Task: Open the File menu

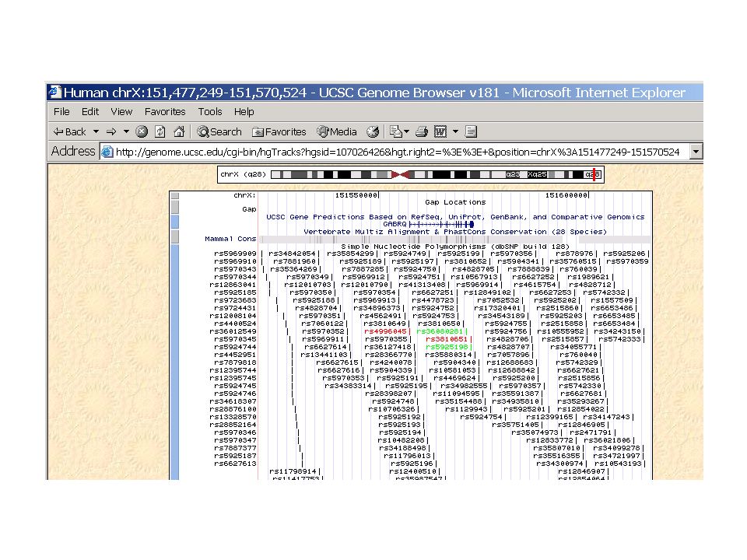Action: (x=61, y=111)
